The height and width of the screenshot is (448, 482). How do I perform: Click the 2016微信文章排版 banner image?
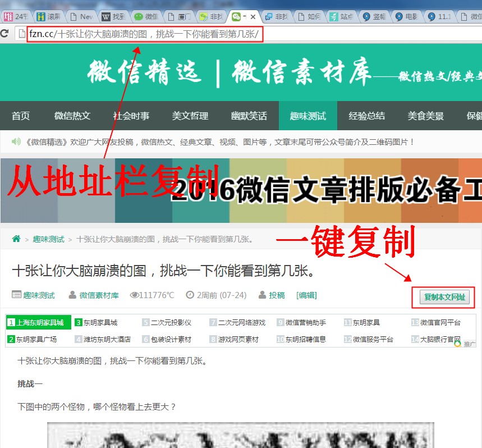pos(241,191)
